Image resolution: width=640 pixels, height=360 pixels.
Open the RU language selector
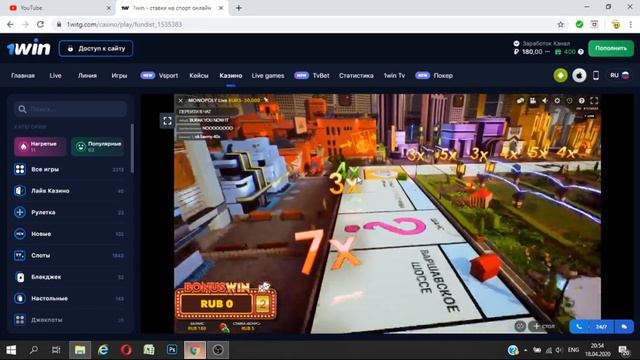[x=620, y=76]
